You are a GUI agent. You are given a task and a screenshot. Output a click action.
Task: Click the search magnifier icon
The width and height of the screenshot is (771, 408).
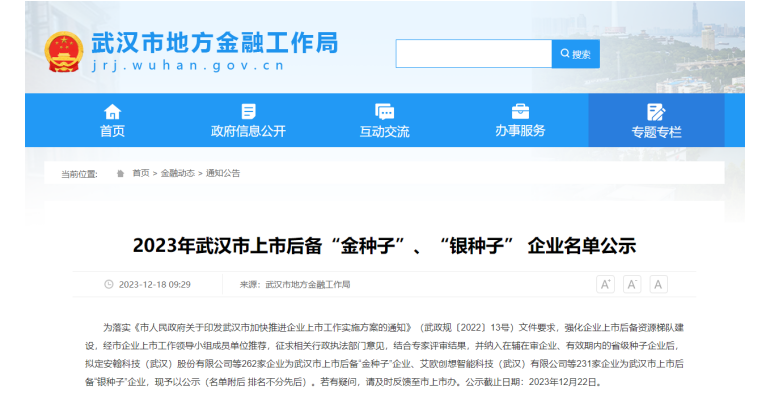tap(565, 54)
